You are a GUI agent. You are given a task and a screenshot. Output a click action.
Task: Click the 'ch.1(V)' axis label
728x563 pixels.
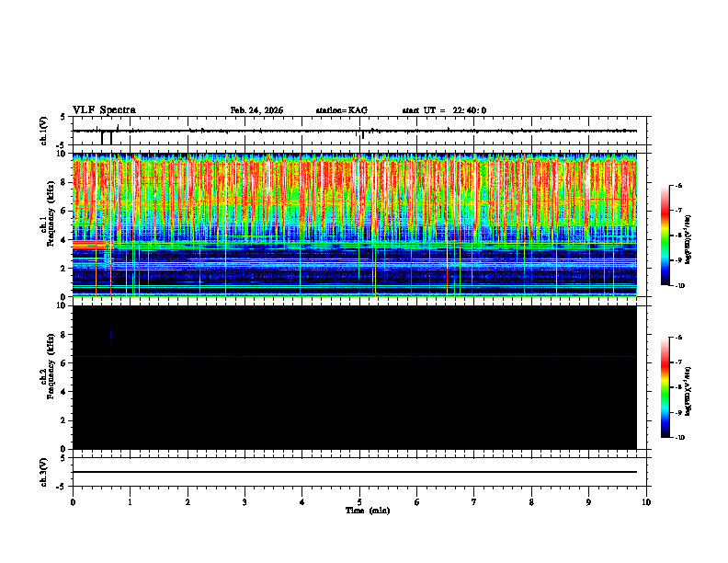pos(44,131)
